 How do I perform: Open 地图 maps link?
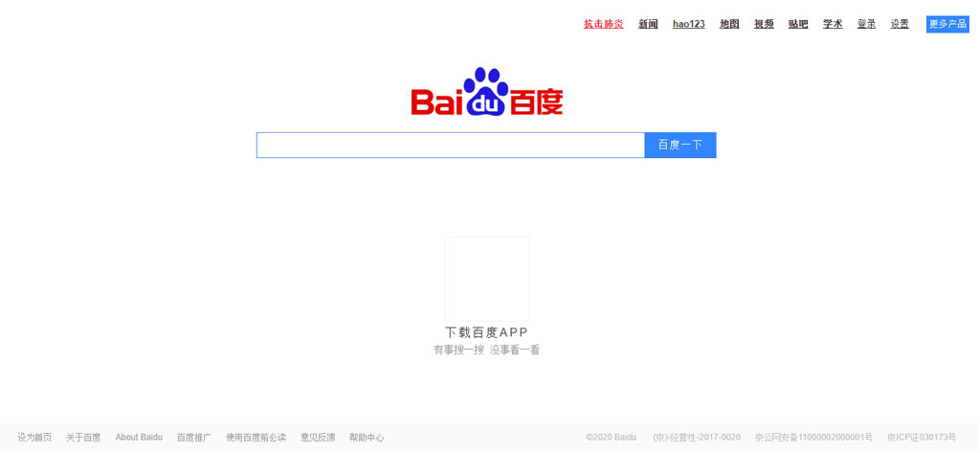(x=729, y=24)
